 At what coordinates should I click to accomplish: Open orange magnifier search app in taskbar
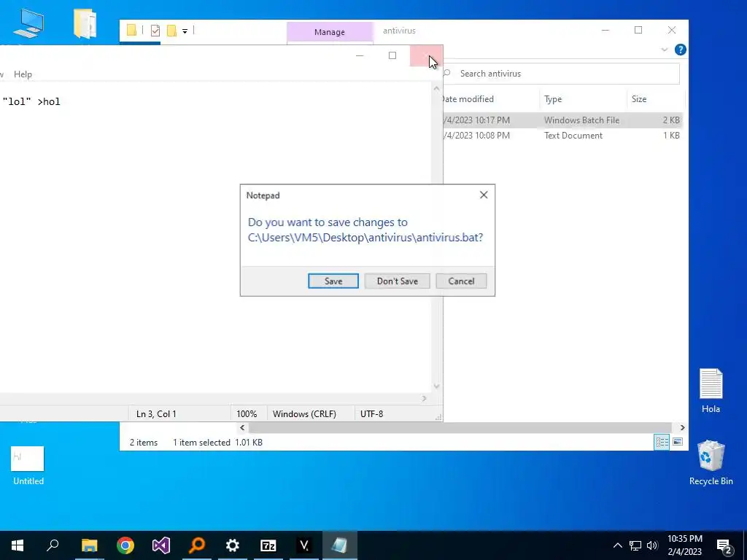(x=197, y=545)
